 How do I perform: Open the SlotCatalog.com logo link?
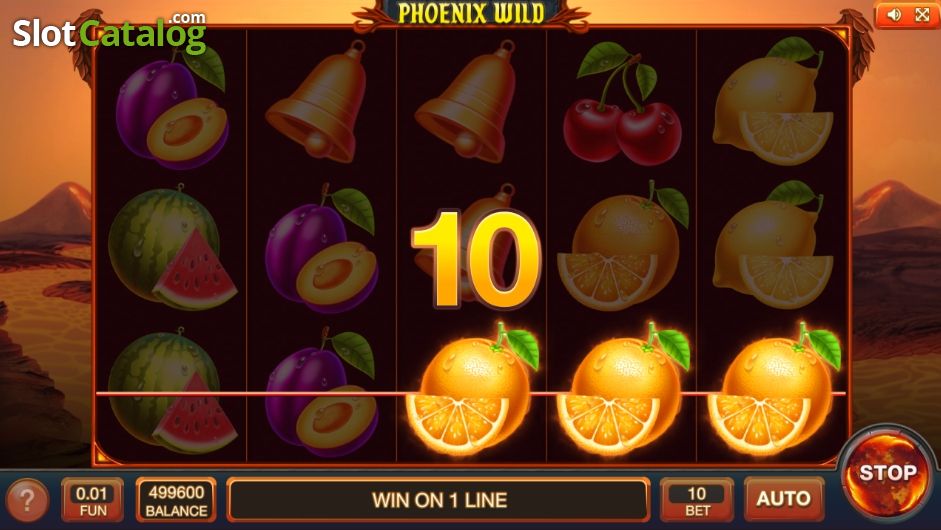[109, 32]
